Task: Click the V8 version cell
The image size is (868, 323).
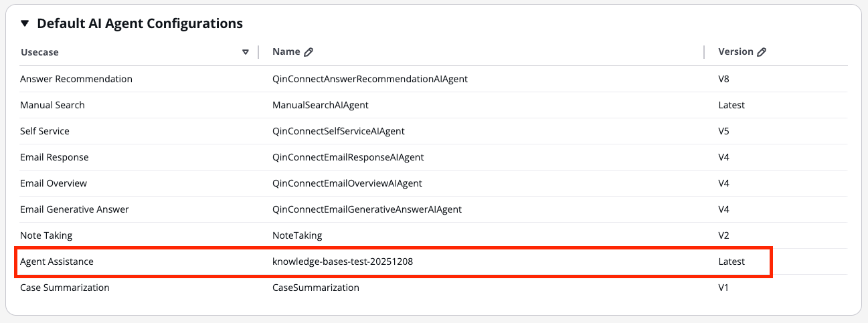Action: [x=723, y=79]
